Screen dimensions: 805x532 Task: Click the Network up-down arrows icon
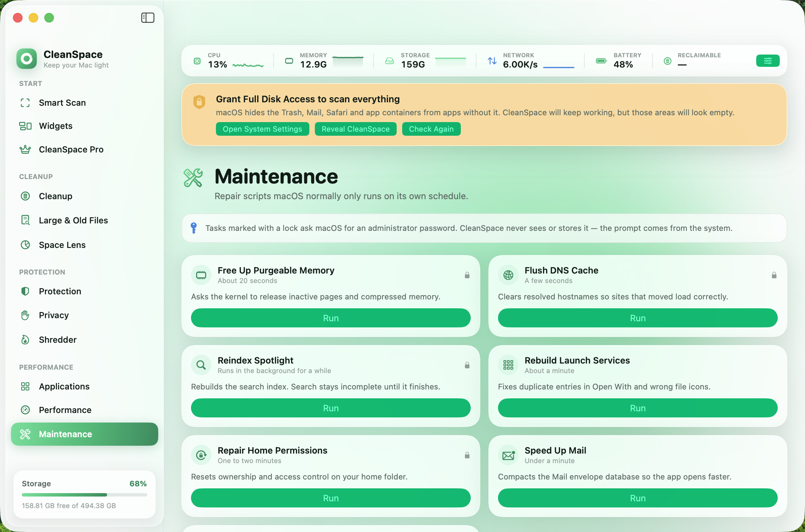(492, 61)
